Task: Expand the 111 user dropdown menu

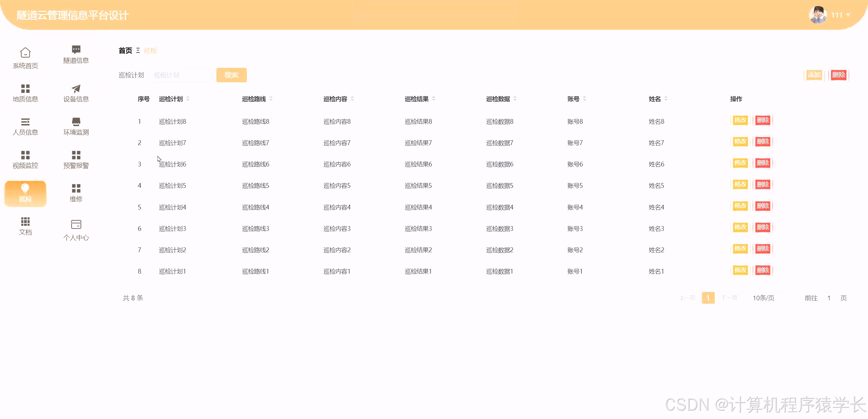Action: (841, 15)
